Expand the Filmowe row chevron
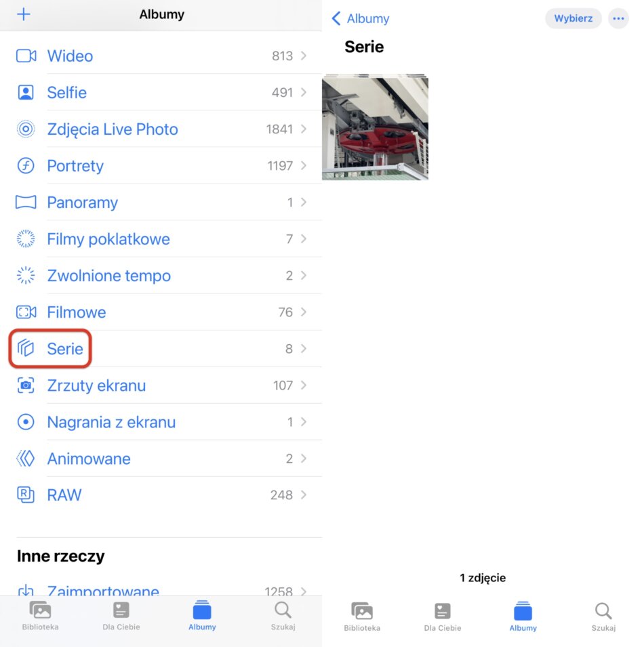Viewport: 644px width, 647px height. pos(304,312)
